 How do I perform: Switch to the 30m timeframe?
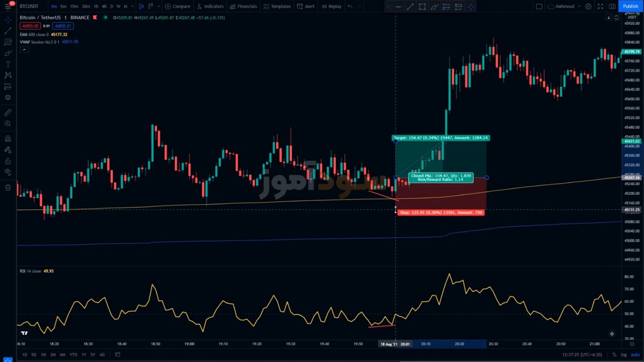click(x=86, y=6)
